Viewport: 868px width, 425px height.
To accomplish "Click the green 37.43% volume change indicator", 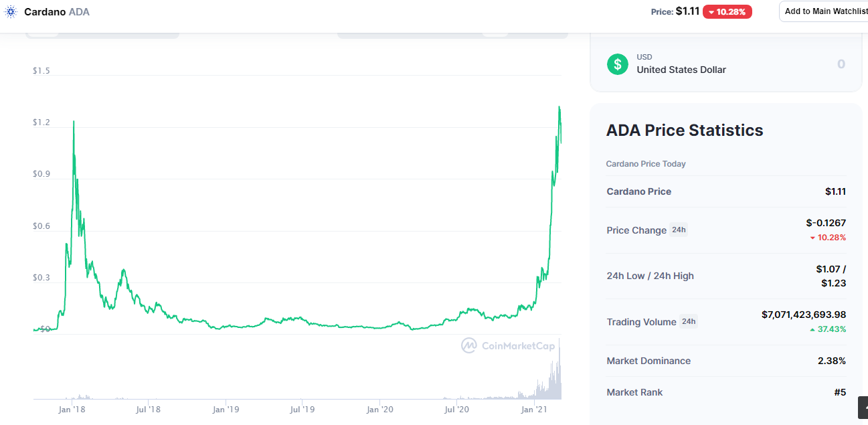I will tap(828, 329).
